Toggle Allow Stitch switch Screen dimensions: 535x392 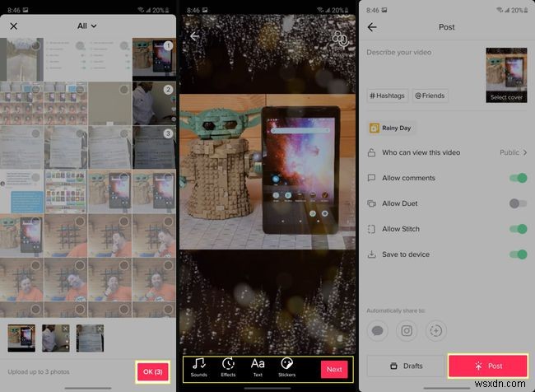[518, 229]
